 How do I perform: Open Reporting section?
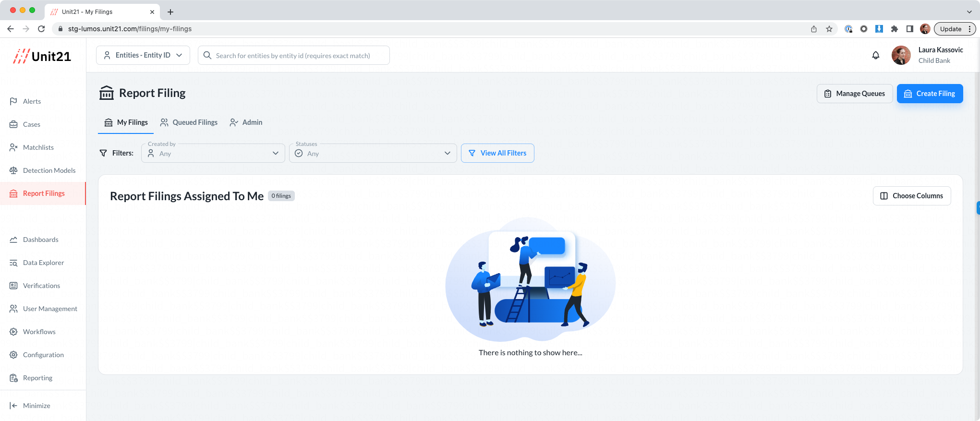(37, 378)
